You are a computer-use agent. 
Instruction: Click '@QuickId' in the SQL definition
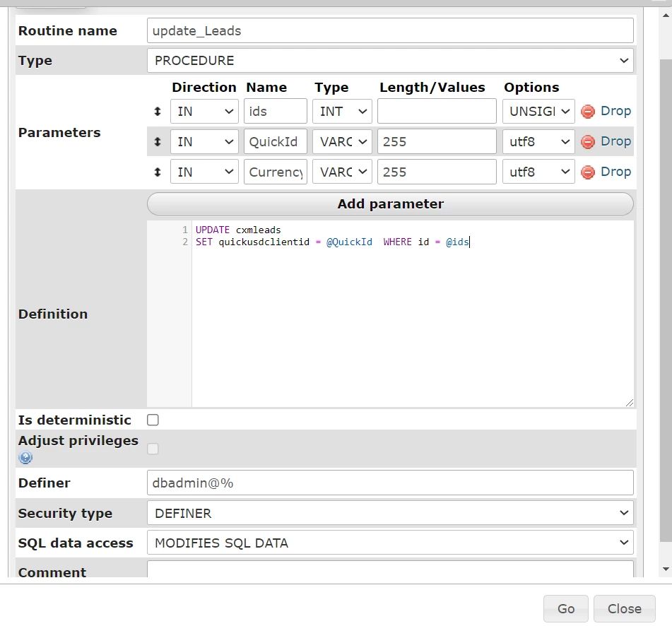point(349,242)
